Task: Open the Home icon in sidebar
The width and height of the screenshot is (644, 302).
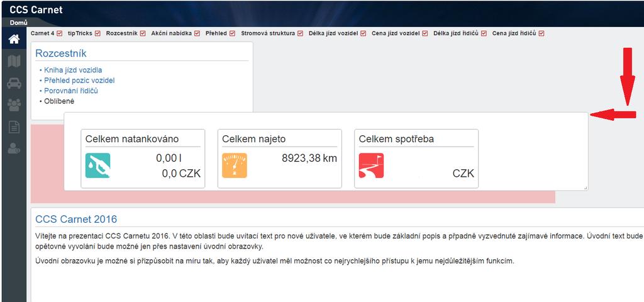Action: pos(14,39)
